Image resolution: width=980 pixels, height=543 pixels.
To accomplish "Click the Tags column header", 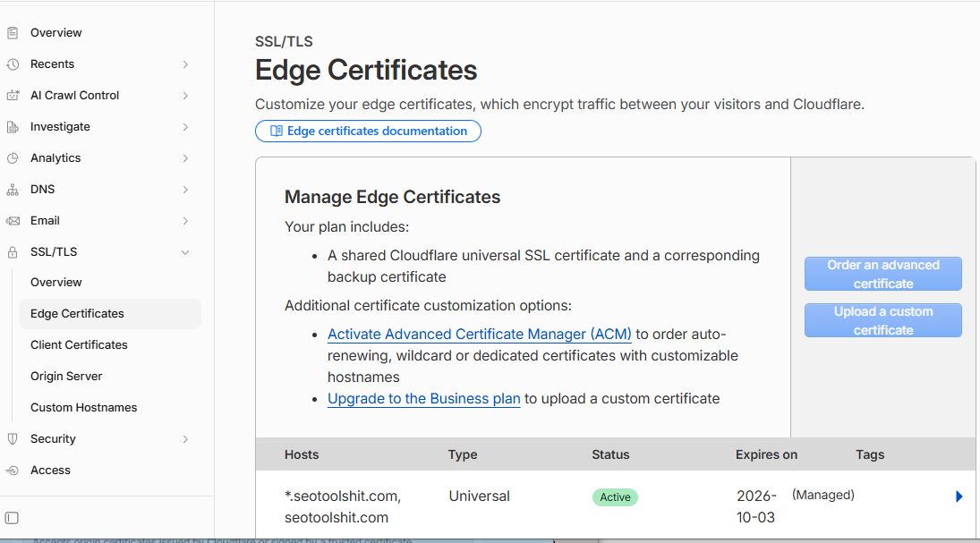I will point(870,454).
